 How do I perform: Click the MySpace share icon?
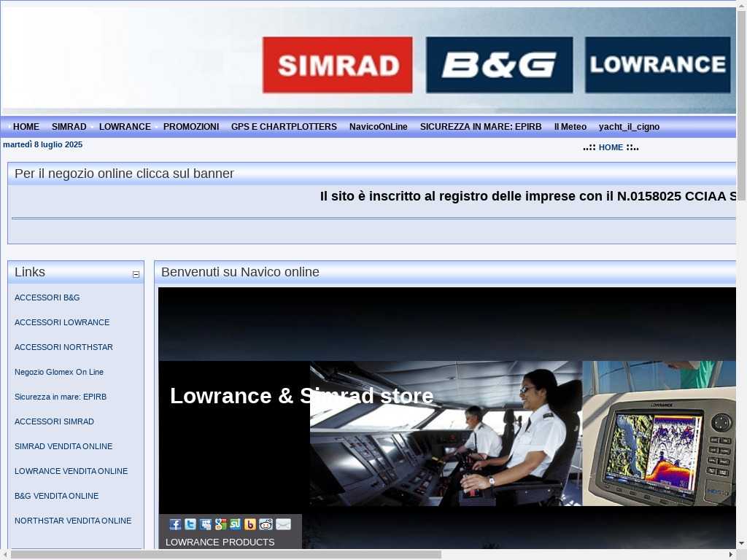pyautogui.click(x=205, y=524)
